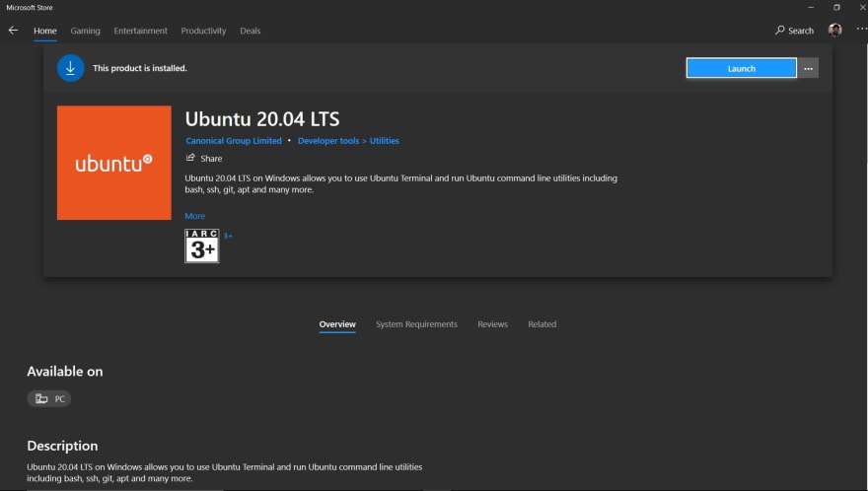Screen dimensions: 868x491
Task: Click the Share icon
Action: pyautogui.click(x=190, y=158)
